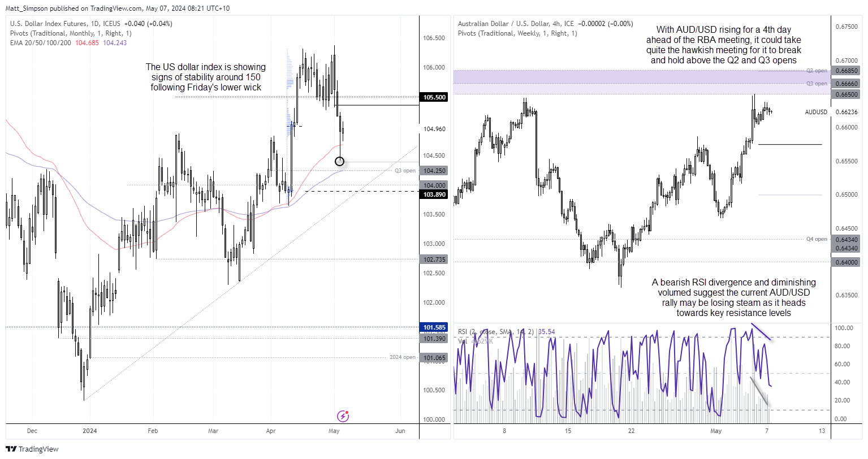Click the 'US dollar index is showing signs of stability' note
The image size is (868, 459).
point(206,77)
